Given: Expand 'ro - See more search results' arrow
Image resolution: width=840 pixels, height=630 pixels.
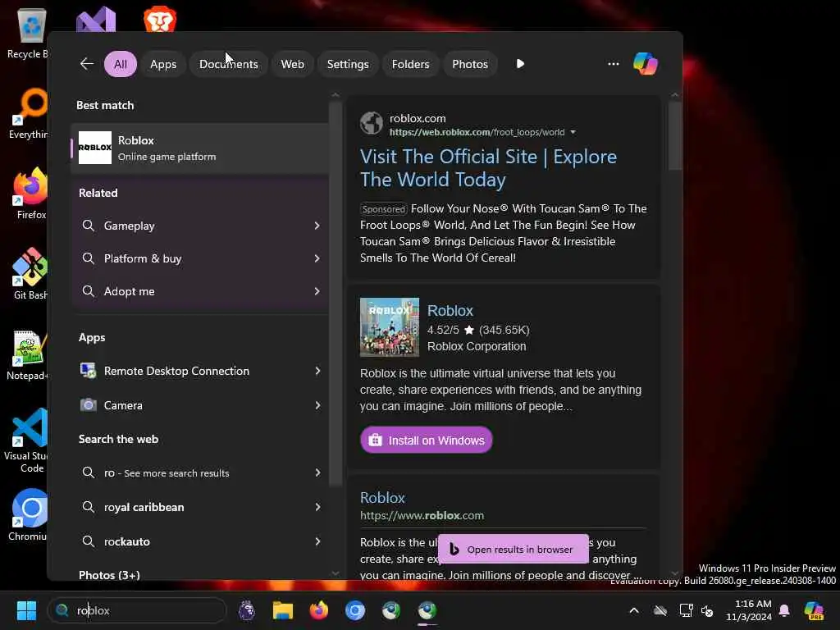Looking at the screenshot, I should point(317,472).
